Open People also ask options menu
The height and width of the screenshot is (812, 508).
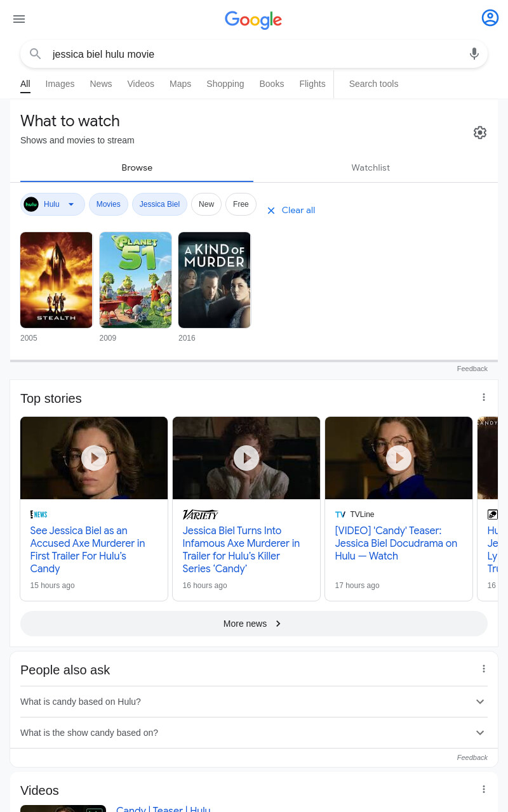coord(484,669)
